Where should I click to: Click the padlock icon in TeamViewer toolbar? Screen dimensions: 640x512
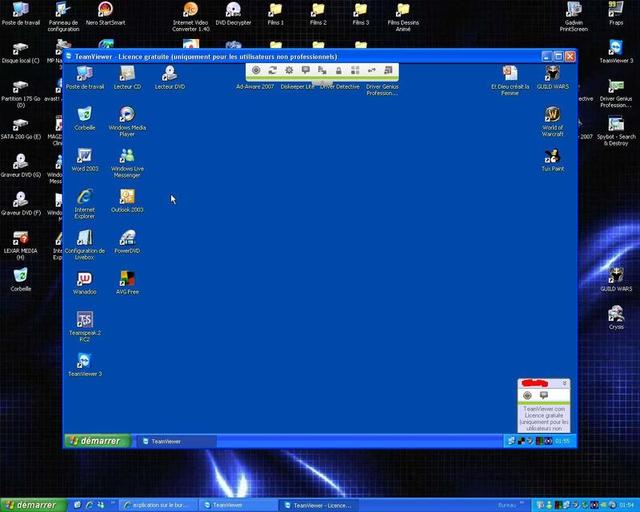tap(338, 70)
